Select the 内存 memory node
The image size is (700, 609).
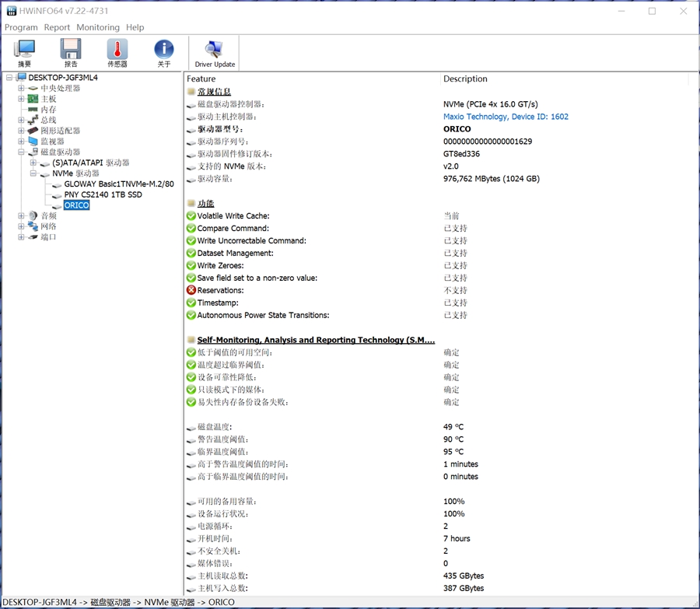[49, 110]
